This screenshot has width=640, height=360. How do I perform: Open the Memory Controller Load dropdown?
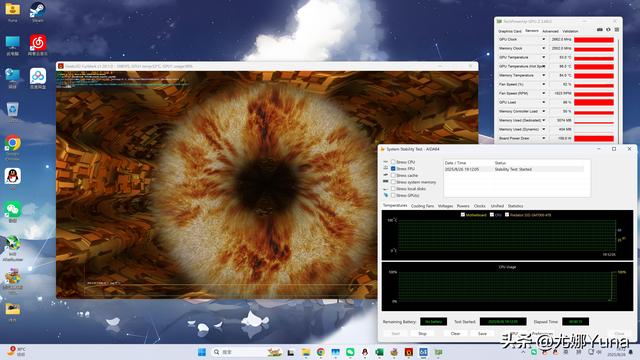544,111
